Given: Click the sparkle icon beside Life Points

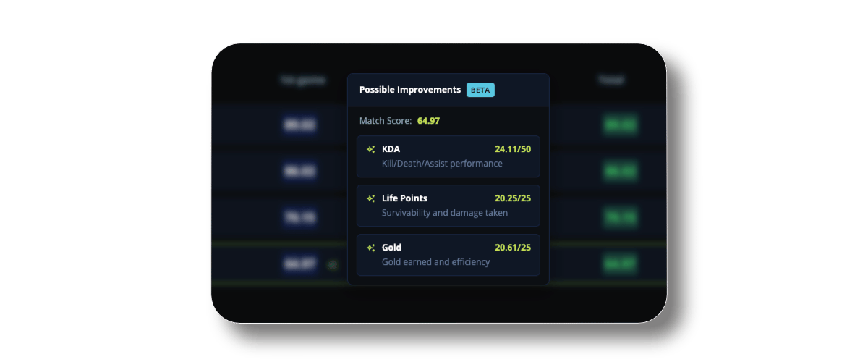Looking at the screenshot, I should point(370,198).
